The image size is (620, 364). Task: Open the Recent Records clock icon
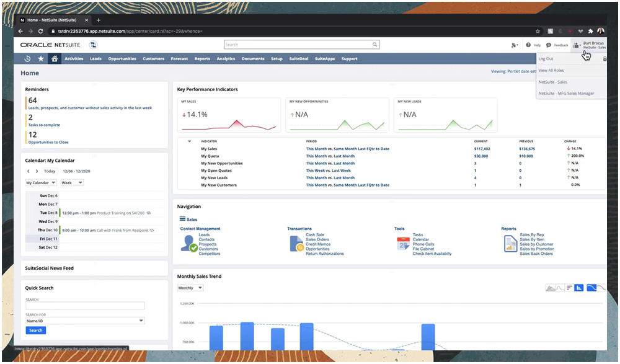pos(27,58)
